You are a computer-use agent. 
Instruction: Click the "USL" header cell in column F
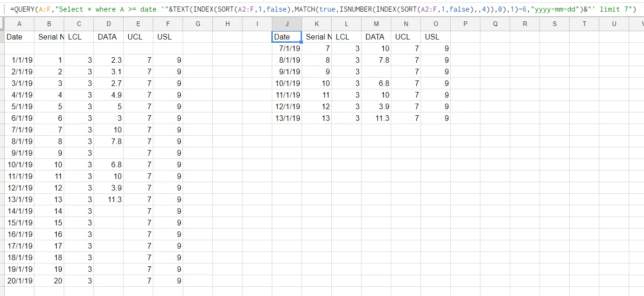[168, 37]
